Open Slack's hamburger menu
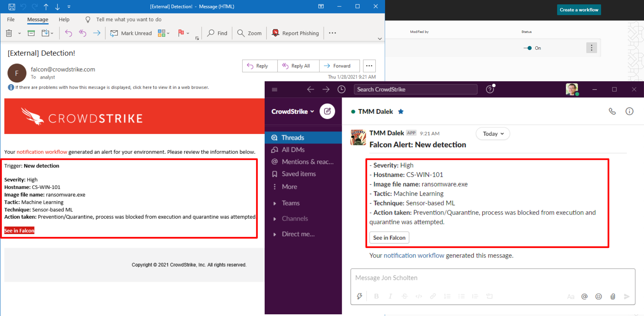The width and height of the screenshot is (644, 316). pyautogui.click(x=275, y=89)
